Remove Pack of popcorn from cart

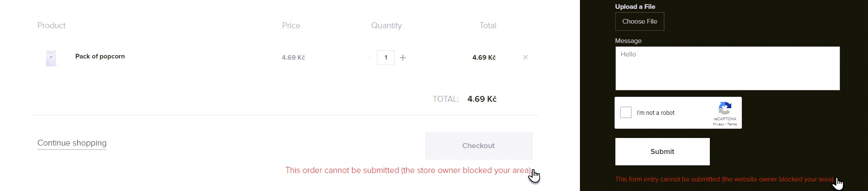(x=525, y=57)
